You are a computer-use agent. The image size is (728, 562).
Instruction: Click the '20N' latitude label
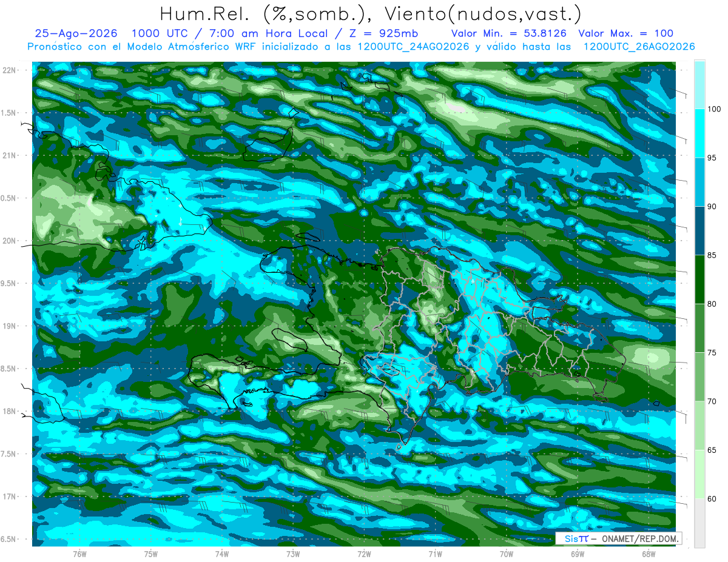click(x=9, y=241)
